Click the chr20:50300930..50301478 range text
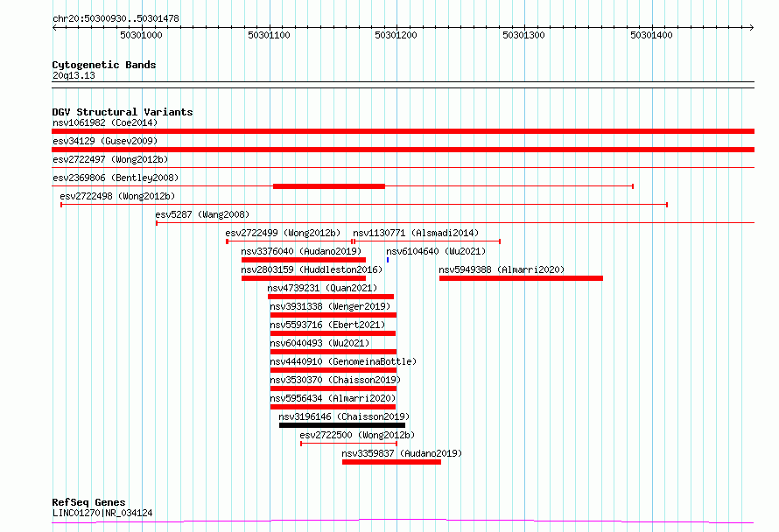This screenshot has width=779, height=532. click(x=116, y=18)
